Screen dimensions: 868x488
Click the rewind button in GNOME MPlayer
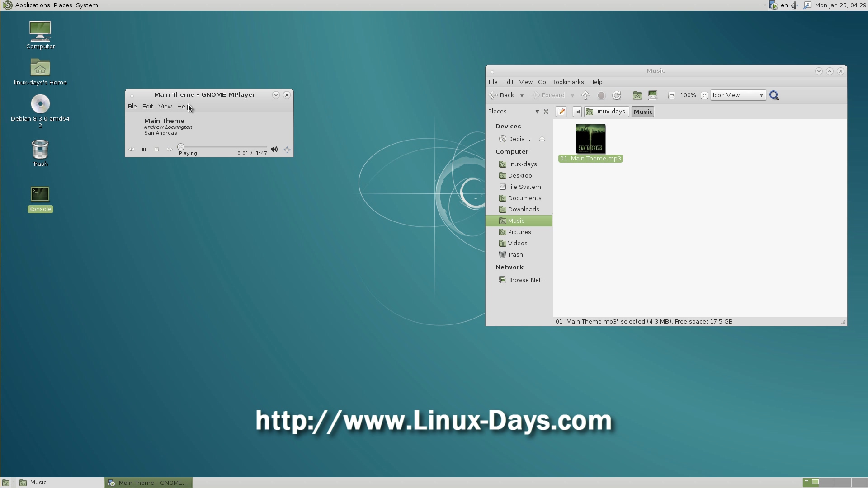pyautogui.click(x=132, y=150)
